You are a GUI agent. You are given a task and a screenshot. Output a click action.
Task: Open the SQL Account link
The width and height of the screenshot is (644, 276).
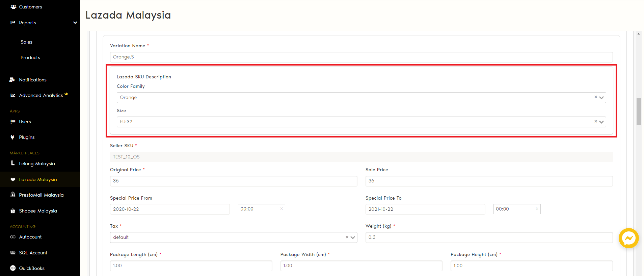pyautogui.click(x=33, y=253)
